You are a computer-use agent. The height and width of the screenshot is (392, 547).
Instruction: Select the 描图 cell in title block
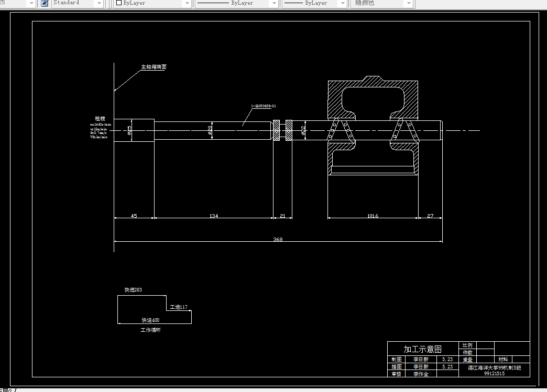point(396,366)
